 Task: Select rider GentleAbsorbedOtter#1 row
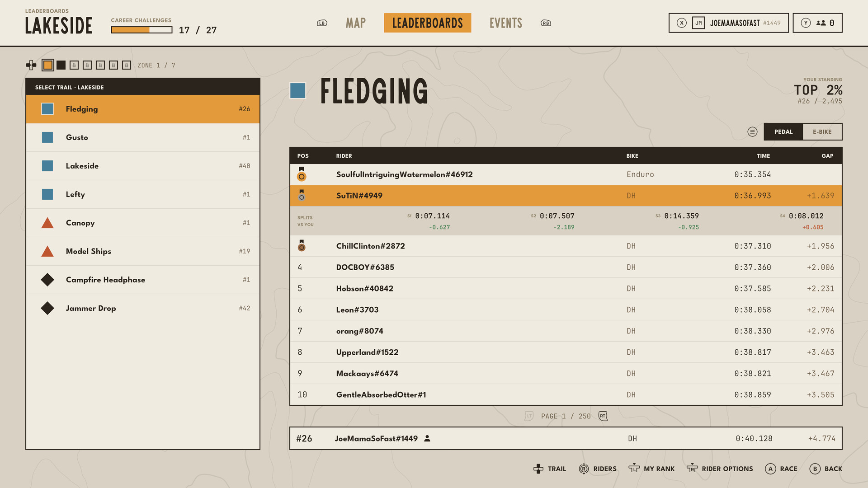(x=566, y=394)
